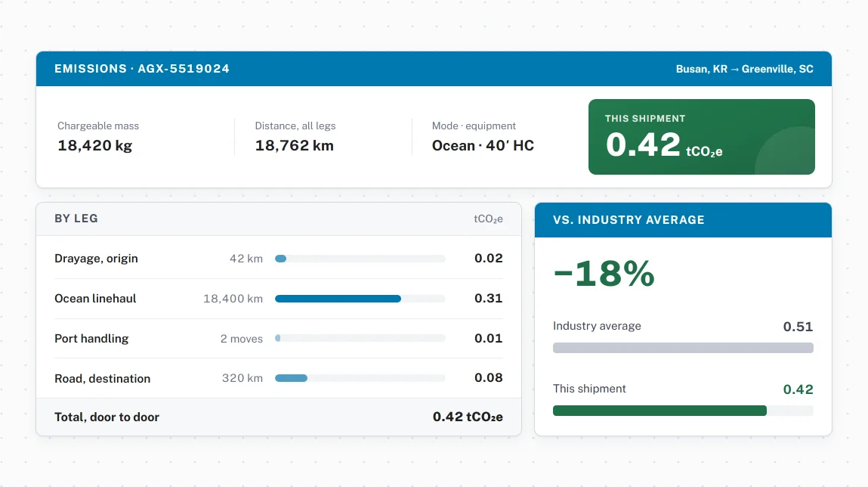Click the Drayage, origin progress bar

(x=360, y=259)
